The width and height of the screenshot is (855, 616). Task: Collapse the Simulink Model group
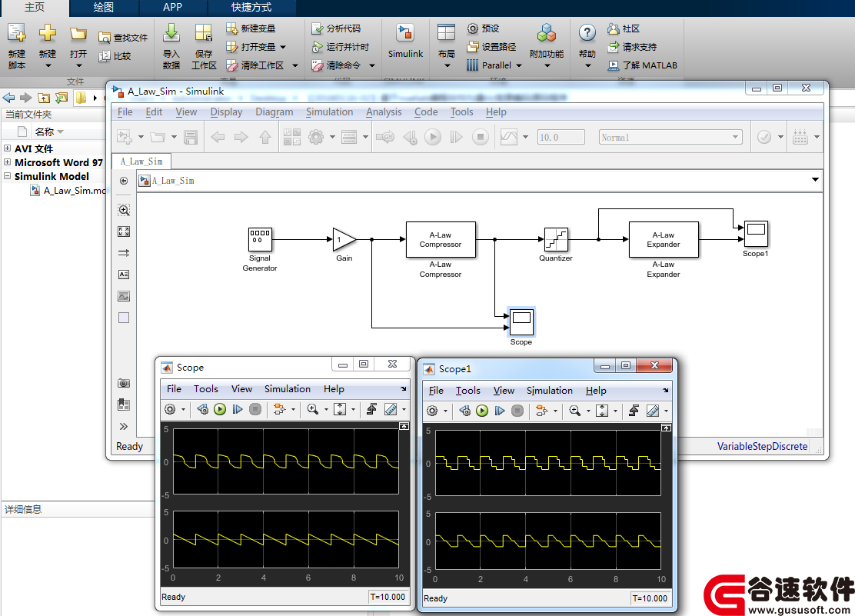coord(7,175)
